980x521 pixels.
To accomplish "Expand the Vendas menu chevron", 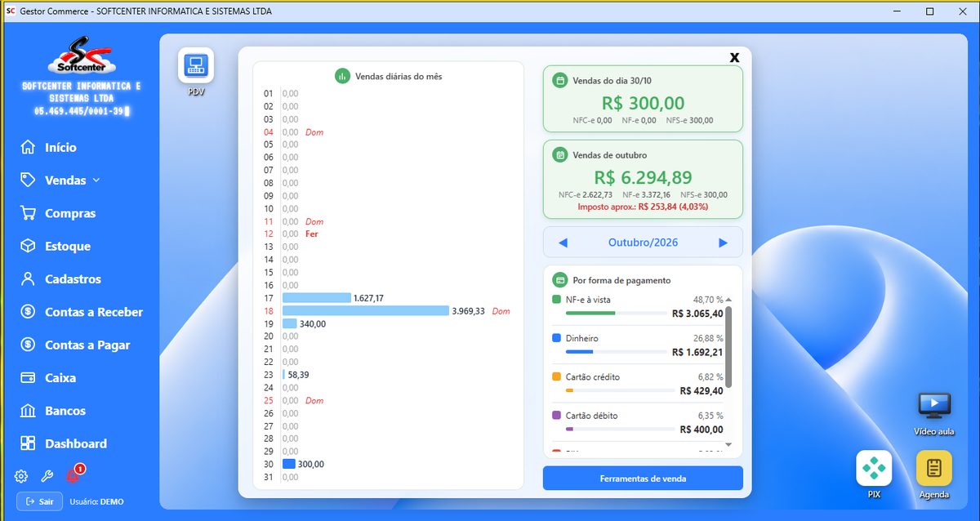I will coord(96,180).
